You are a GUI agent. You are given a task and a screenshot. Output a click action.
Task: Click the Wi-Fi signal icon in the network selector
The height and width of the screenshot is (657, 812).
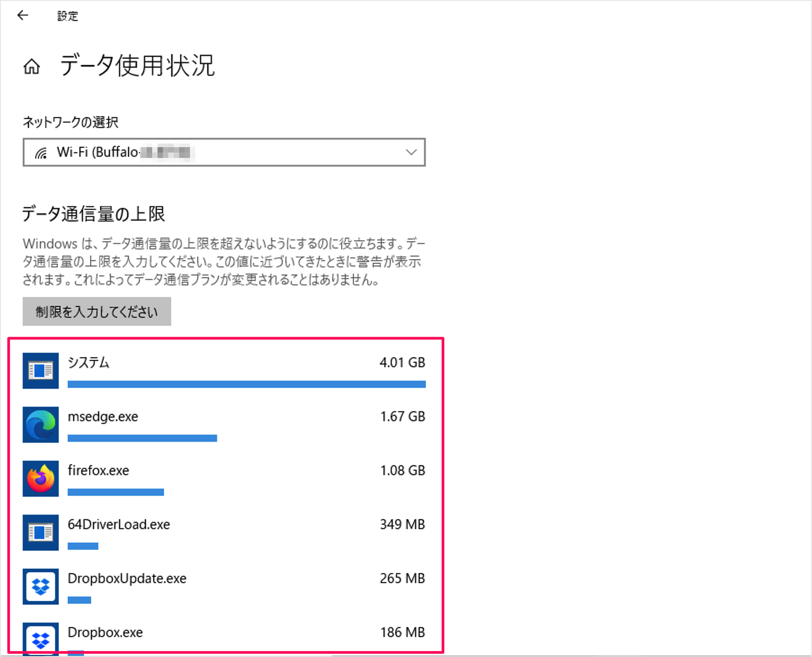point(41,152)
